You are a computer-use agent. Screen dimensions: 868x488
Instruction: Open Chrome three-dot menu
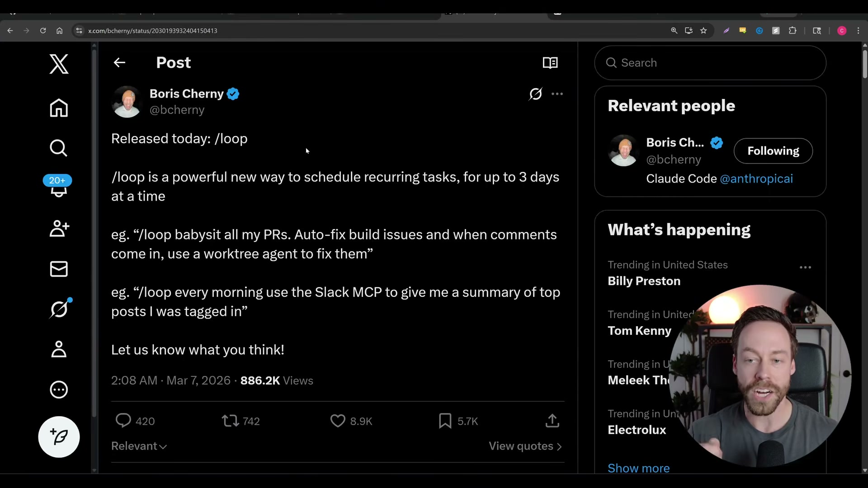tap(859, 31)
